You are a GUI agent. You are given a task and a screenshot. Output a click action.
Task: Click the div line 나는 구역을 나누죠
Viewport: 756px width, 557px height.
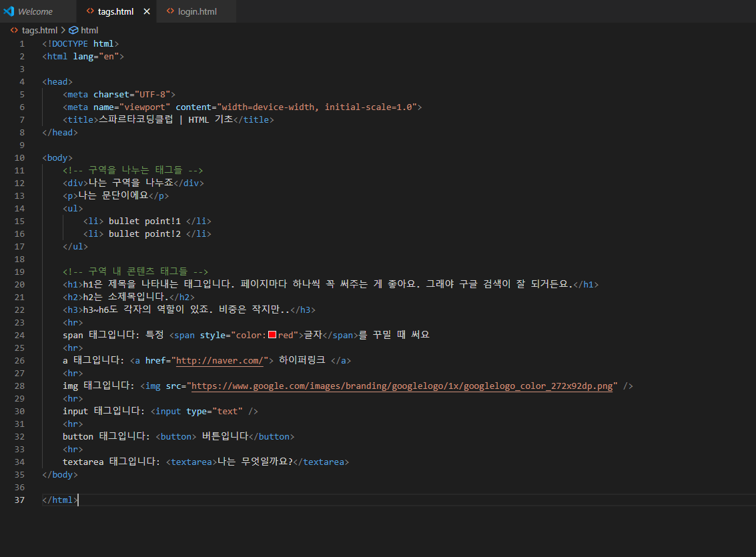click(133, 183)
